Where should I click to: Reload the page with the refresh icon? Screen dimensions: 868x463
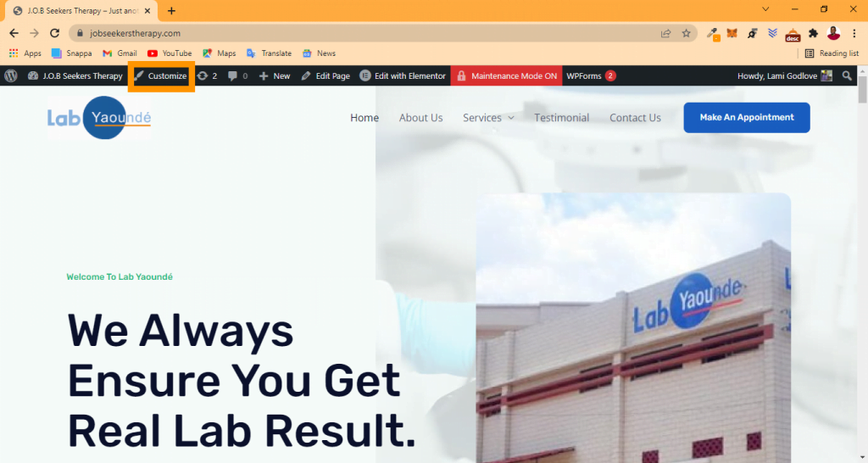pos(54,33)
